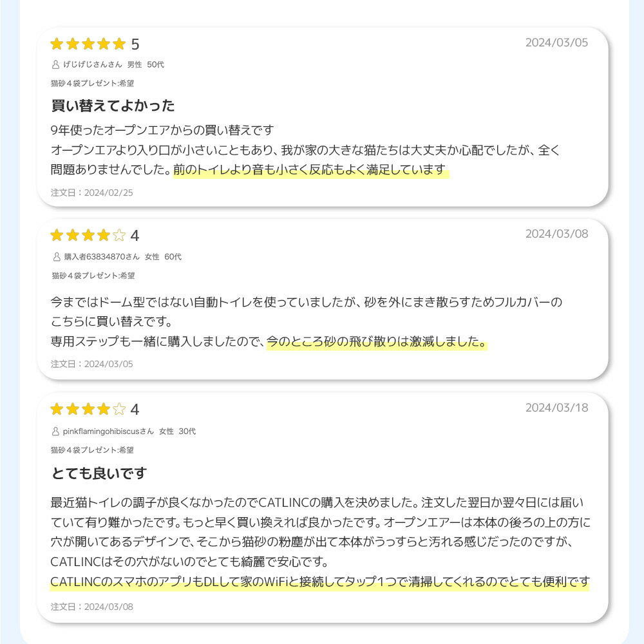This screenshot has width=644, height=644.
Task: Open the review titled とても良いです
Action: click(99, 473)
